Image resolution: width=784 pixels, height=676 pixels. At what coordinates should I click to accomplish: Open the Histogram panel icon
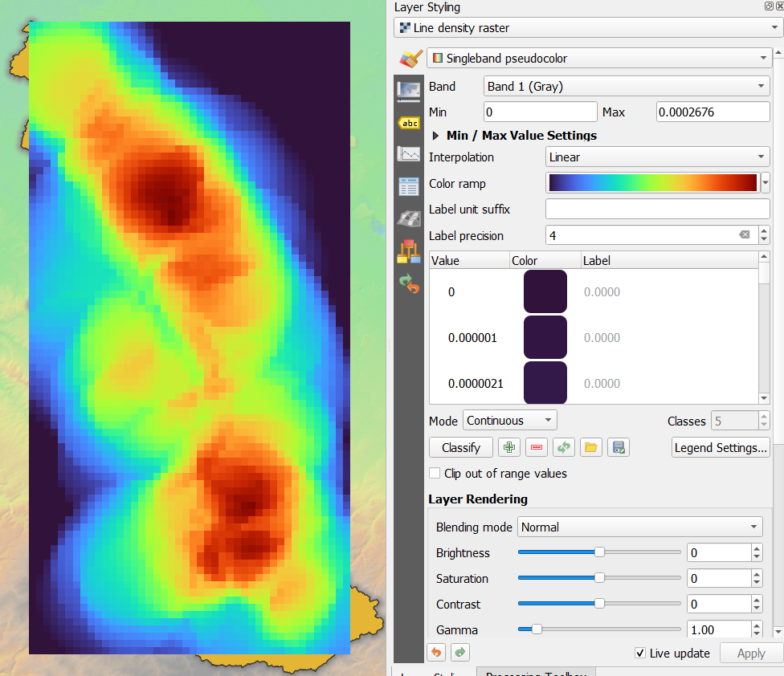coord(409,153)
